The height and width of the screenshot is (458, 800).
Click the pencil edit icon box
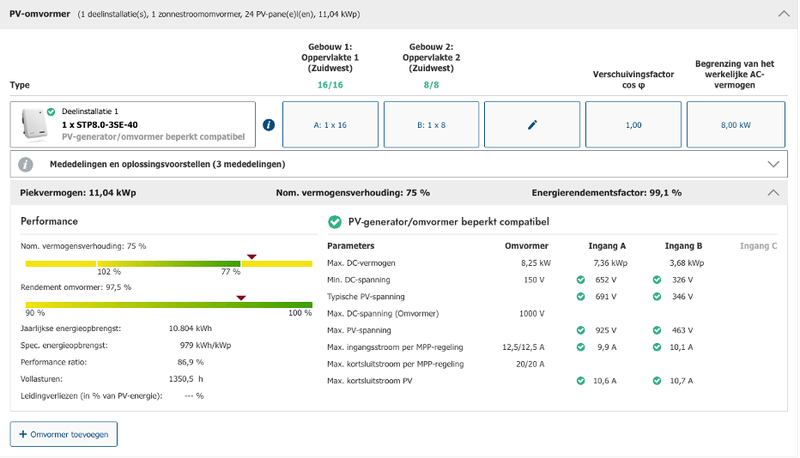tap(532, 125)
